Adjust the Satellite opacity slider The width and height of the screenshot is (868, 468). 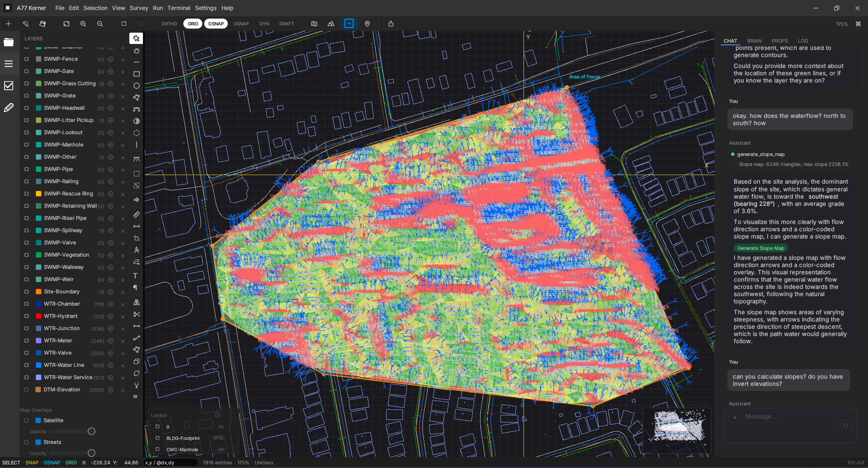coord(91,431)
